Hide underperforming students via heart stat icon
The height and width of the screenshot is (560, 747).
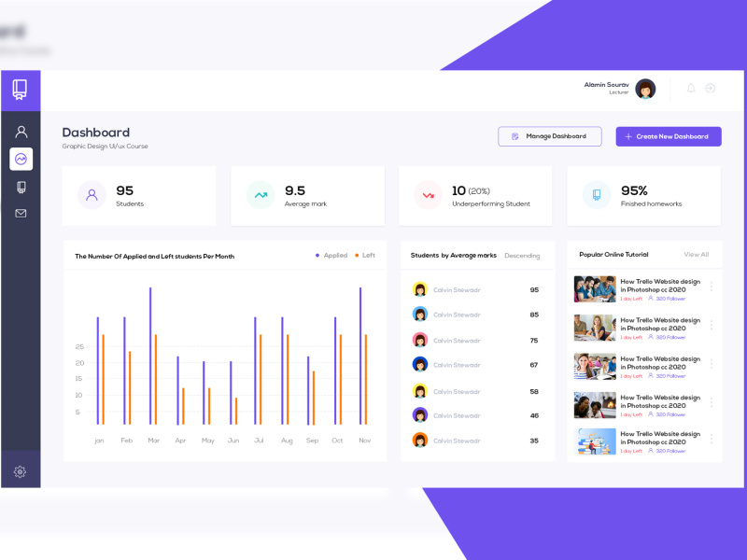click(428, 195)
